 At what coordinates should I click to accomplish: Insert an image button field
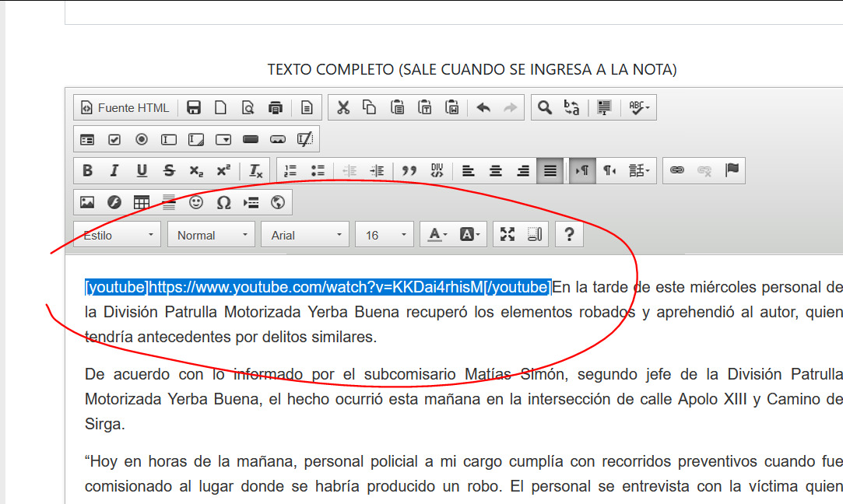point(278,140)
